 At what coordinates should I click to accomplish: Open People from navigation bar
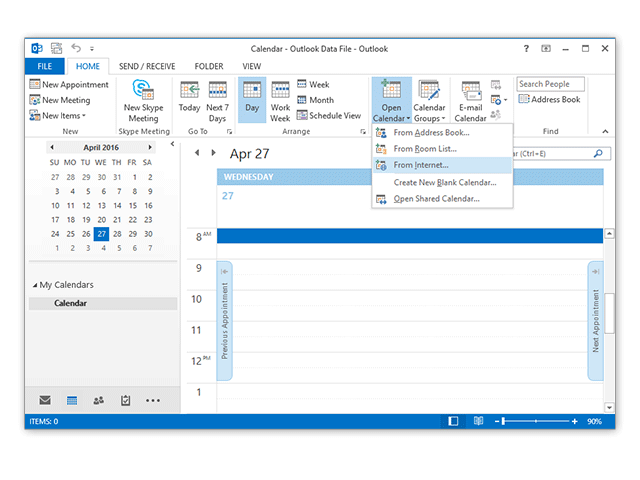[98, 400]
